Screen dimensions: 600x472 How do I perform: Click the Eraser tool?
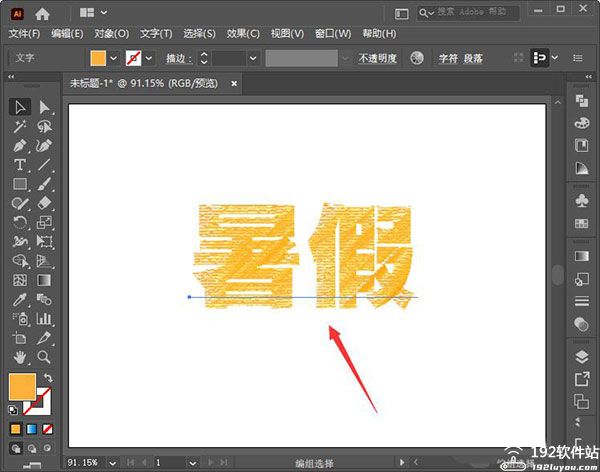point(44,203)
